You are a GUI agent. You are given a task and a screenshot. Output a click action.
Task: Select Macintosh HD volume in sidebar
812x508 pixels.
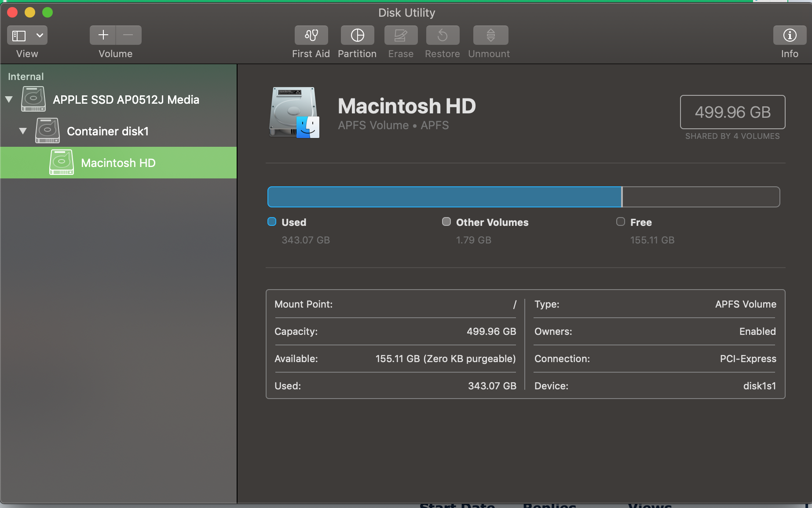pos(118,163)
